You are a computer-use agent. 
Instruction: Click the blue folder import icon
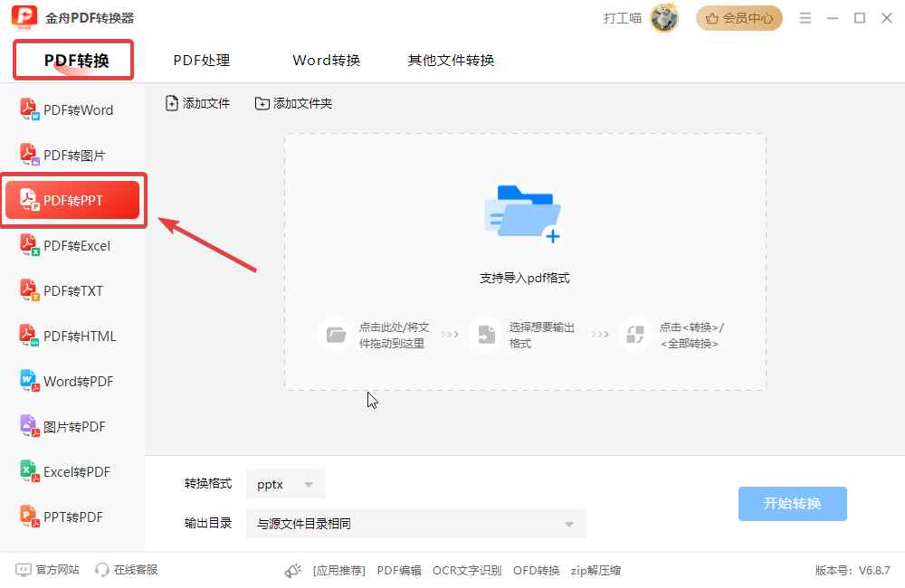(523, 214)
